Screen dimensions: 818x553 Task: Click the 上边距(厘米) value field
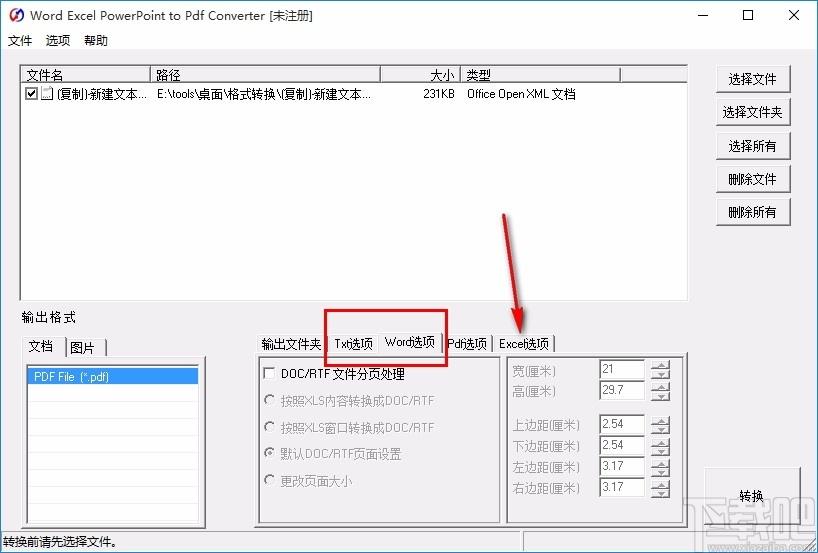point(622,424)
